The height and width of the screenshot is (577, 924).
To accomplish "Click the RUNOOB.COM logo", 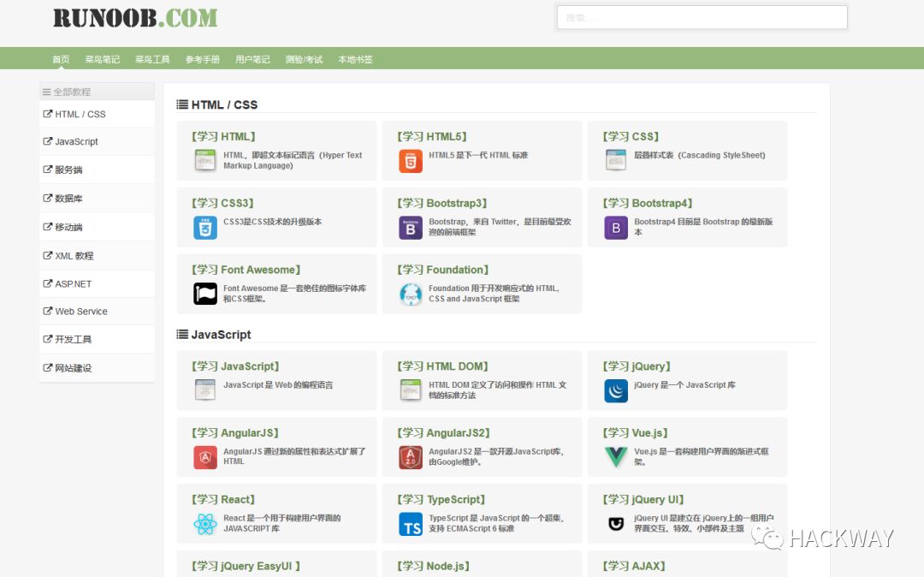I will tap(135, 18).
